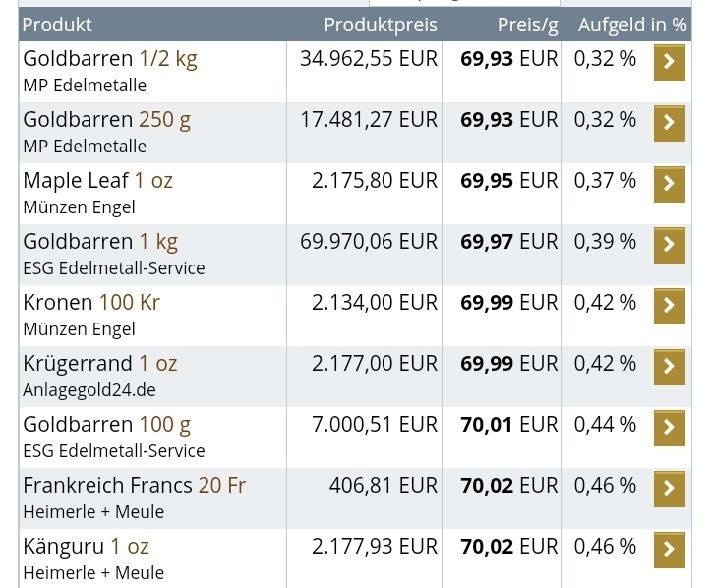Sort by Aufgeld in % header
The image size is (708, 588).
click(631, 25)
